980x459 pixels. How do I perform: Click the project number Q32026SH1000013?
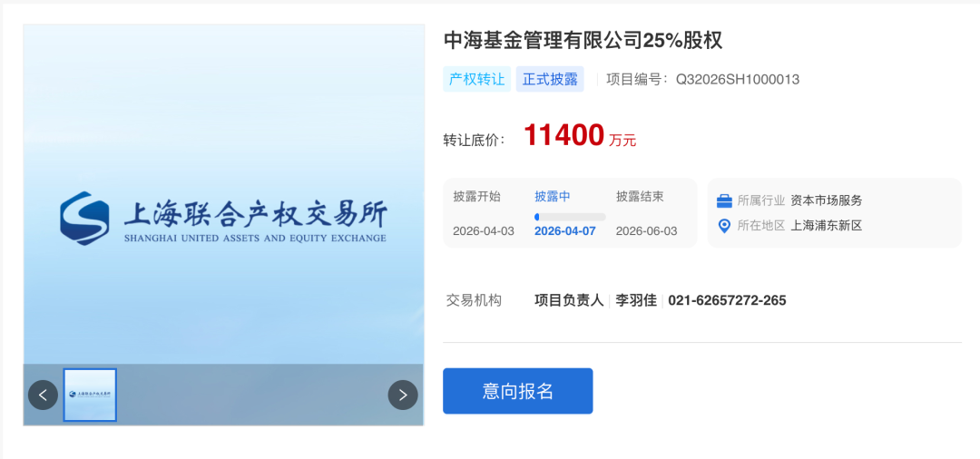[738, 79]
